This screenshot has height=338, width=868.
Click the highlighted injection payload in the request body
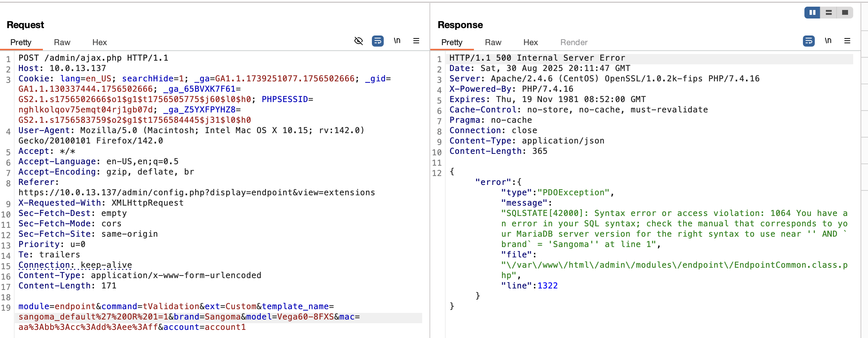[x=92, y=317]
